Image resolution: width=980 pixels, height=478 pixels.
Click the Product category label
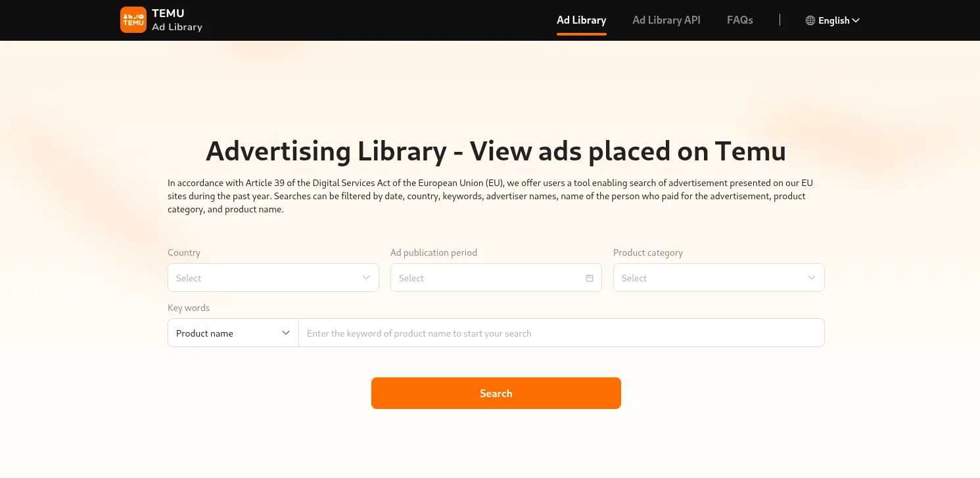tap(648, 252)
